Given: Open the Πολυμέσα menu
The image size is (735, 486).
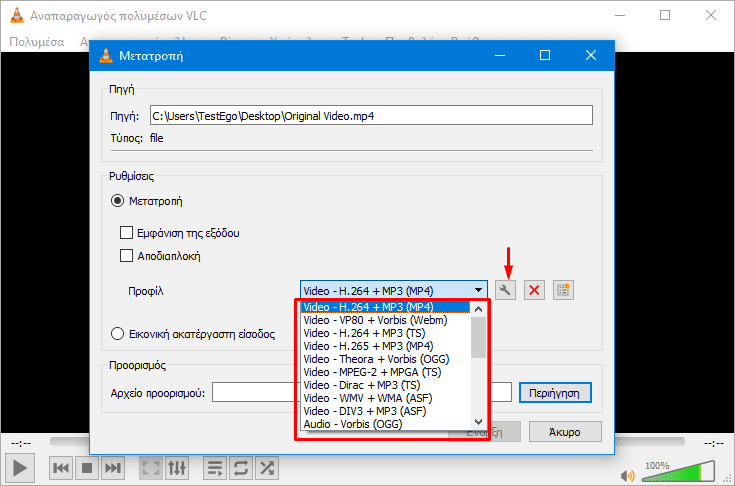Looking at the screenshot, I should pyautogui.click(x=37, y=42).
